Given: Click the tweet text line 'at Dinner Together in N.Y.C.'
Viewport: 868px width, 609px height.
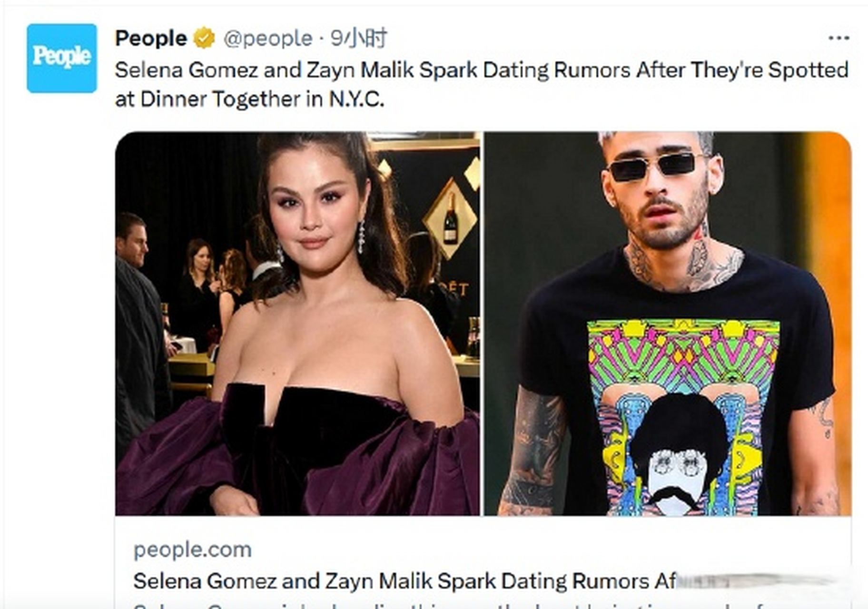Looking at the screenshot, I should point(249,99).
